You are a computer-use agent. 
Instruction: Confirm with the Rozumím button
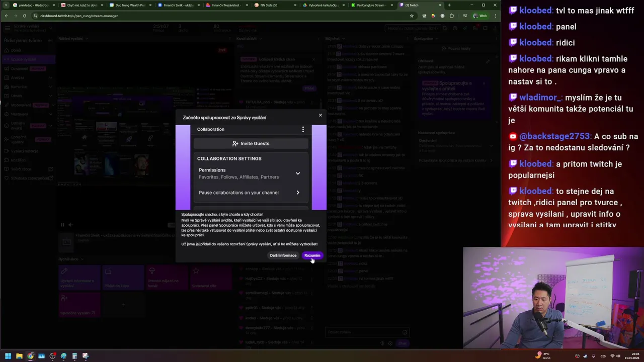(312, 255)
